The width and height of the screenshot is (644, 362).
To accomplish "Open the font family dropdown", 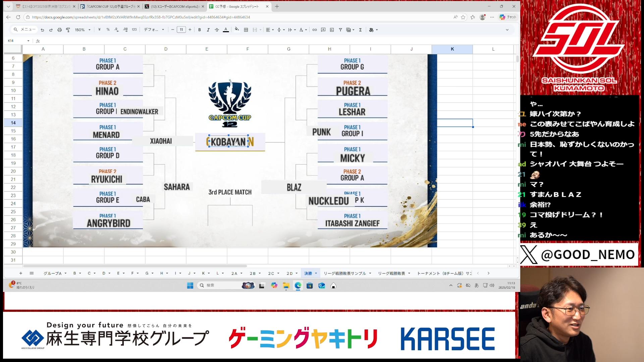I will [154, 30].
